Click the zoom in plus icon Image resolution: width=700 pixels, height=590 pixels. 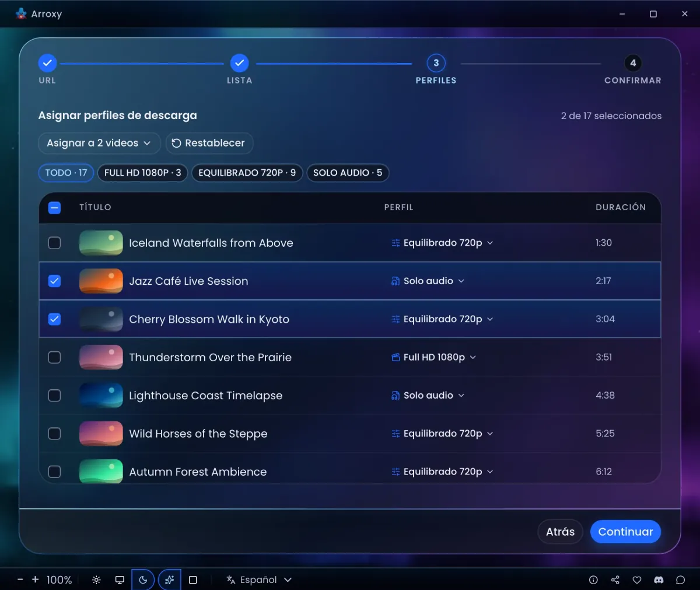pyautogui.click(x=35, y=579)
